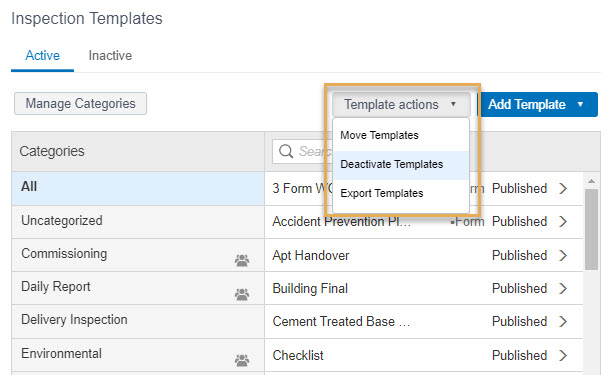Click the shared group icon beside Commissioning
The height and width of the screenshot is (375, 610).
click(242, 260)
